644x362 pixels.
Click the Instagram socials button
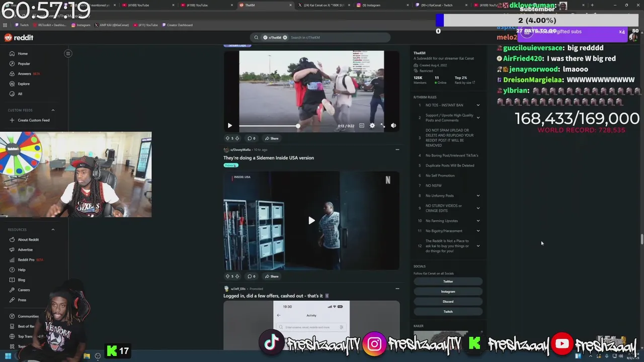pos(448,292)
